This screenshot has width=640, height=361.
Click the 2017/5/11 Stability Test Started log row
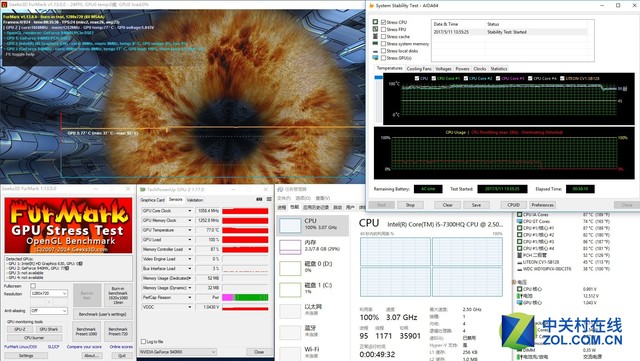(510, 32)
